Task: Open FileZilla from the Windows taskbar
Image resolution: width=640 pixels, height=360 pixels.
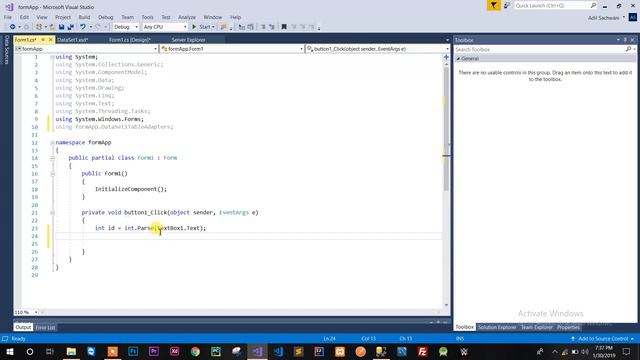Action: tap(422, 351)
